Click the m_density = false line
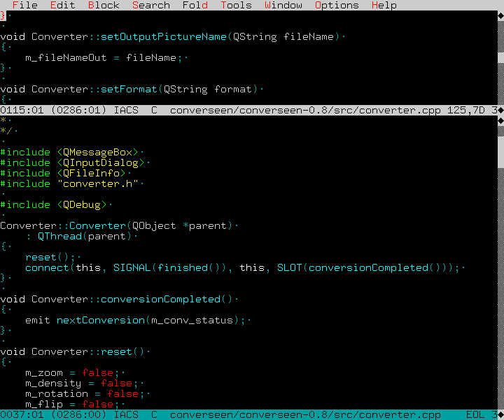 pyautogui.click(x=82, y=383)
